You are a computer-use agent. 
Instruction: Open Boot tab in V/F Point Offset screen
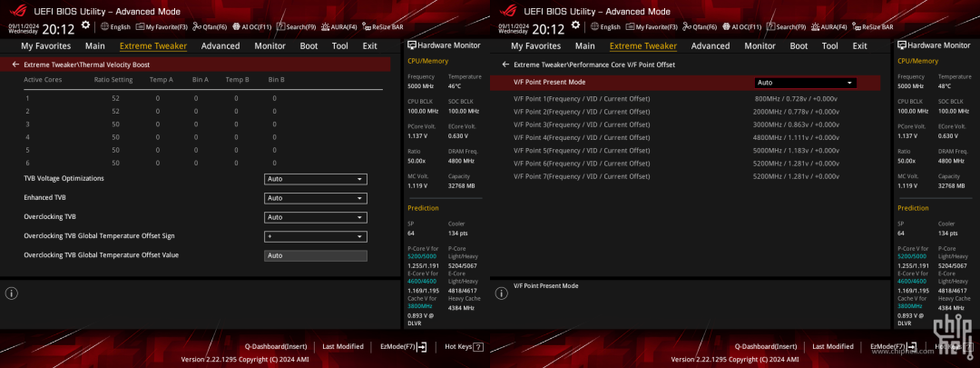[799, 45]
